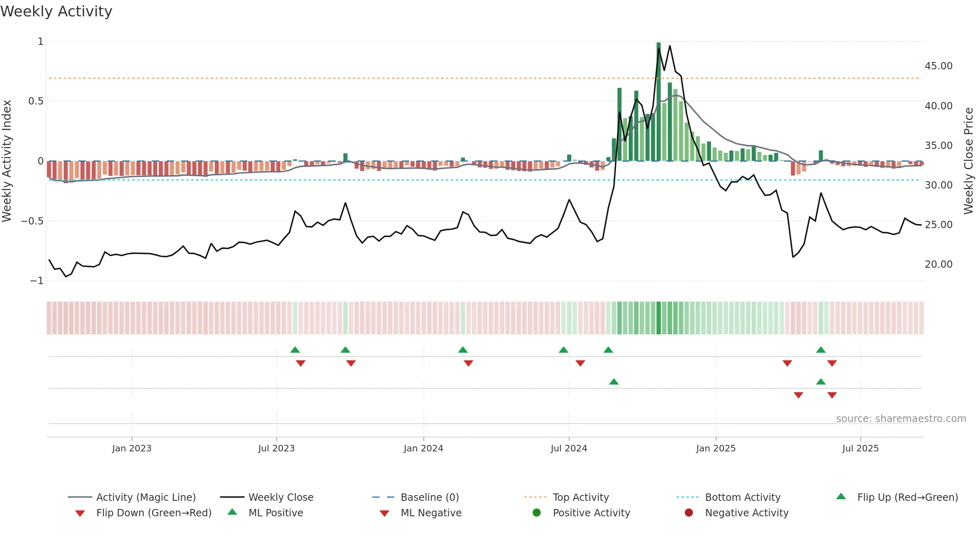This screenshot has width=980, height=551.
Task: Click the Negative Activity legend label
Action: 747,513
